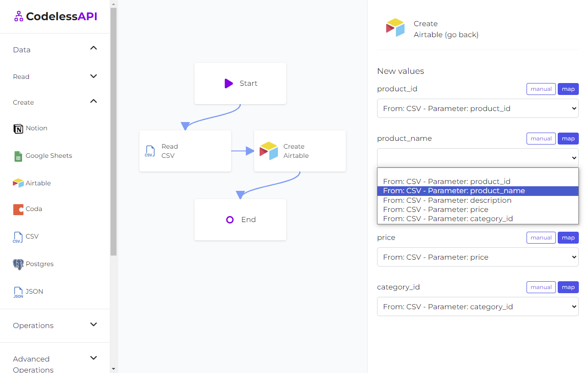This screenshot has height=373, width=588.
Task: Click the CSV icon in Read CSV node
Action: [x=150, y=151]
